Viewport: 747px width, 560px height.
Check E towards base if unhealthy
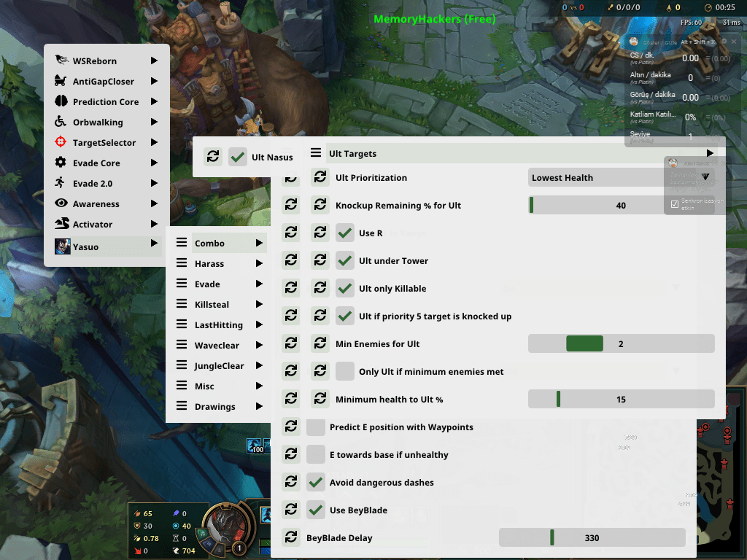pos(315,454)
